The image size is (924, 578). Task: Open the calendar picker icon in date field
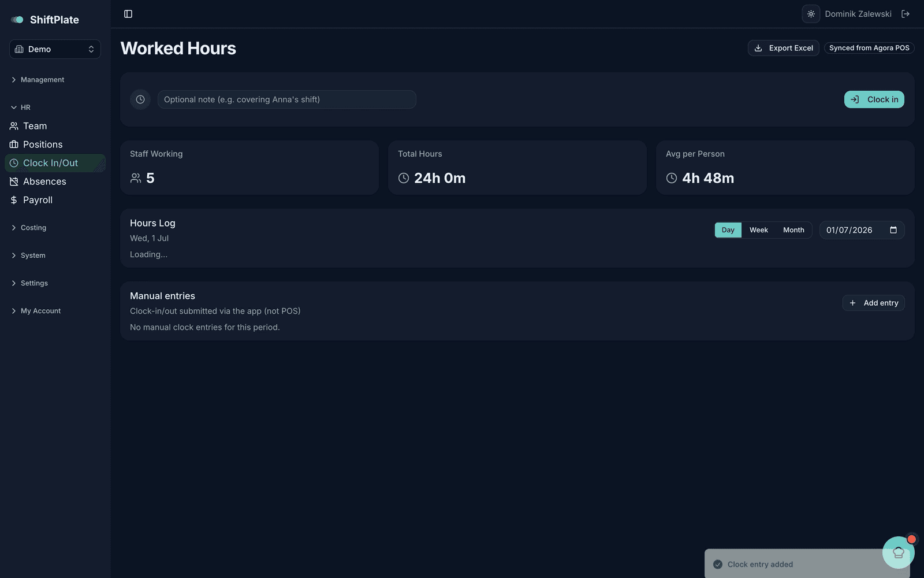coord(893,230)
